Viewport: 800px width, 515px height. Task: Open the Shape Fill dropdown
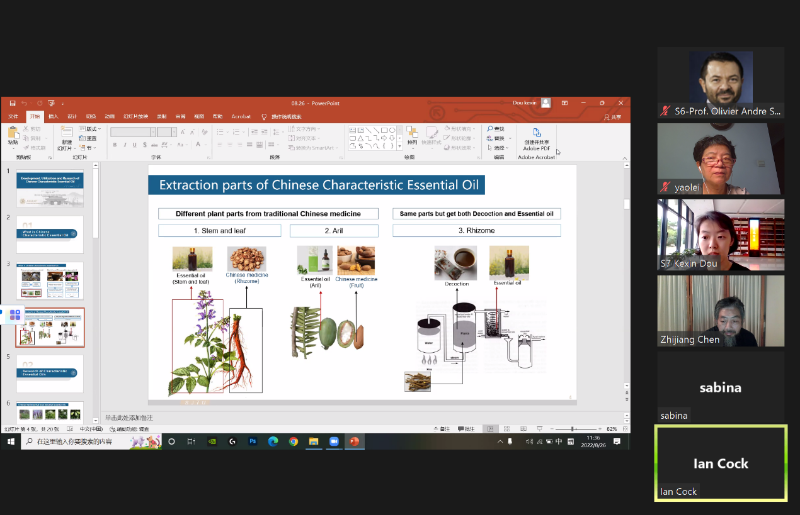pyautogui.click(x=460, y=129)
